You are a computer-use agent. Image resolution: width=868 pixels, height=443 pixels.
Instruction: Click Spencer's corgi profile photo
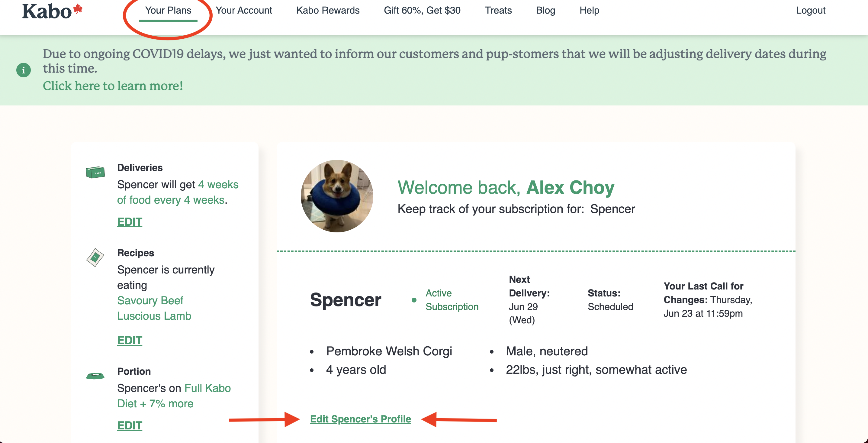[337, 196]
